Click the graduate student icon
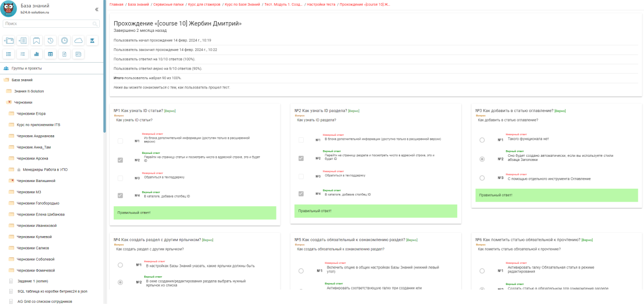 [92, 41]
